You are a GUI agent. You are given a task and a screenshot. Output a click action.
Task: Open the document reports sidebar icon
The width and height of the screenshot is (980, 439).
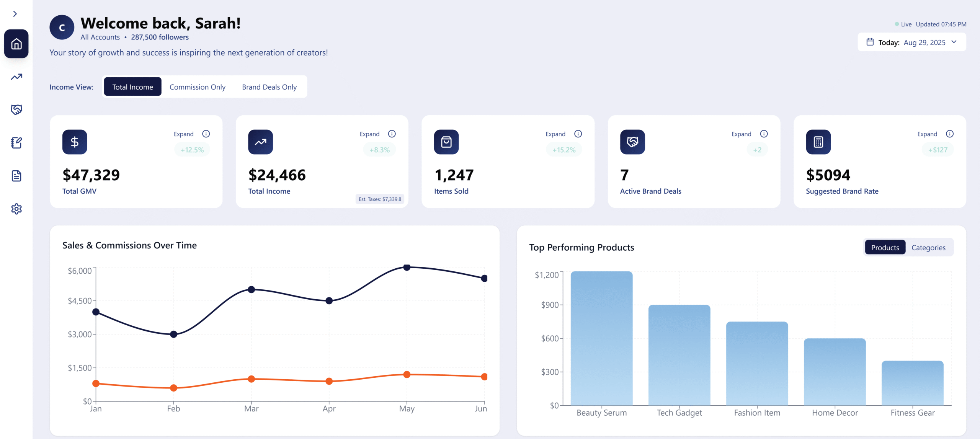tap(16, 176)
